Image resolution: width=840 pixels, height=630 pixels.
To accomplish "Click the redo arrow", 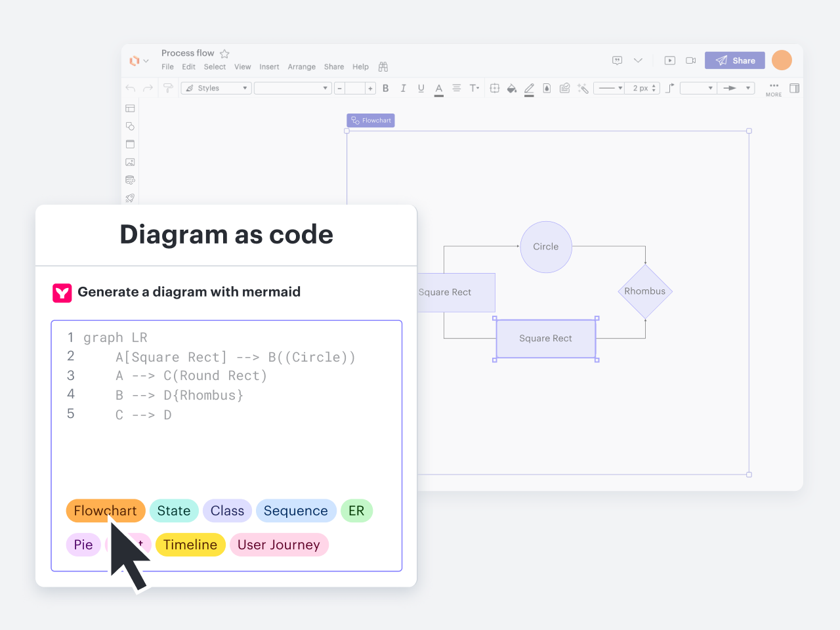I will point(148,88).
